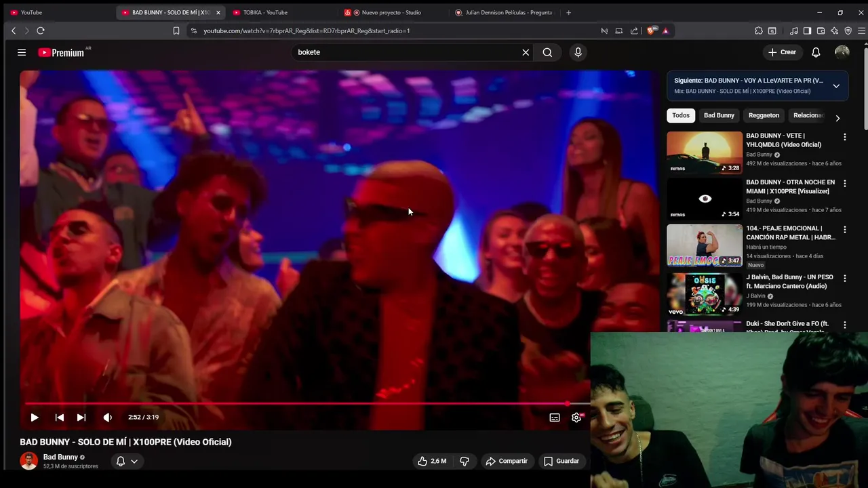
Task: Start voice search with the microphone icon
Action: 578,52
